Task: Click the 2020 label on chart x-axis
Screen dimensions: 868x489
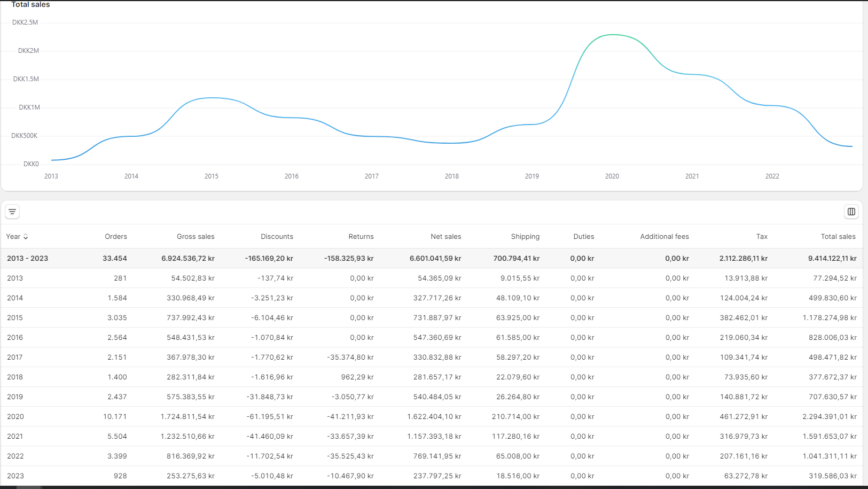Action: click(x=612, y=176)
